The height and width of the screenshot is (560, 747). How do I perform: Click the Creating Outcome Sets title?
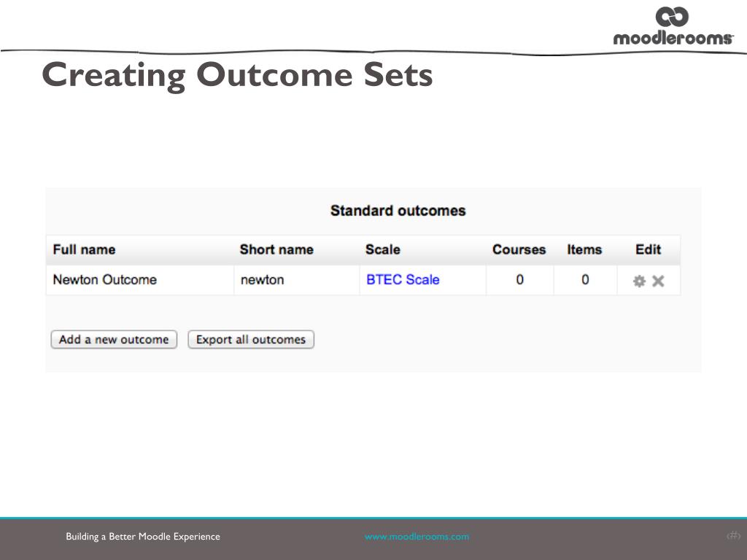(237, 75)
